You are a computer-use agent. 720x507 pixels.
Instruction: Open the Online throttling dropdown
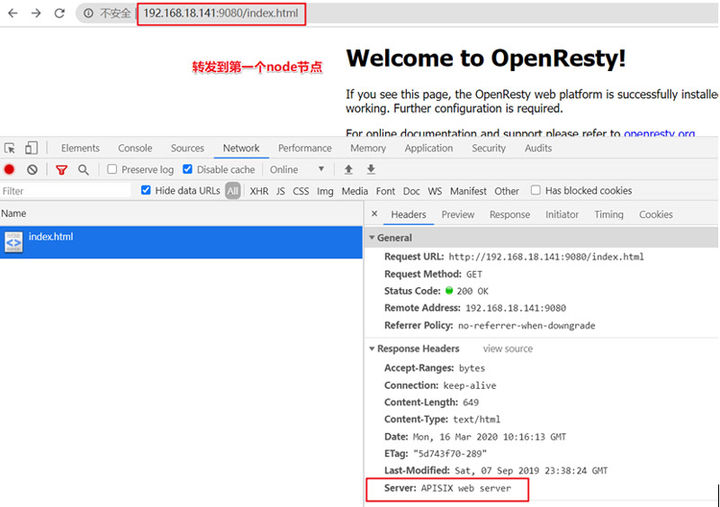pos(297,169)
